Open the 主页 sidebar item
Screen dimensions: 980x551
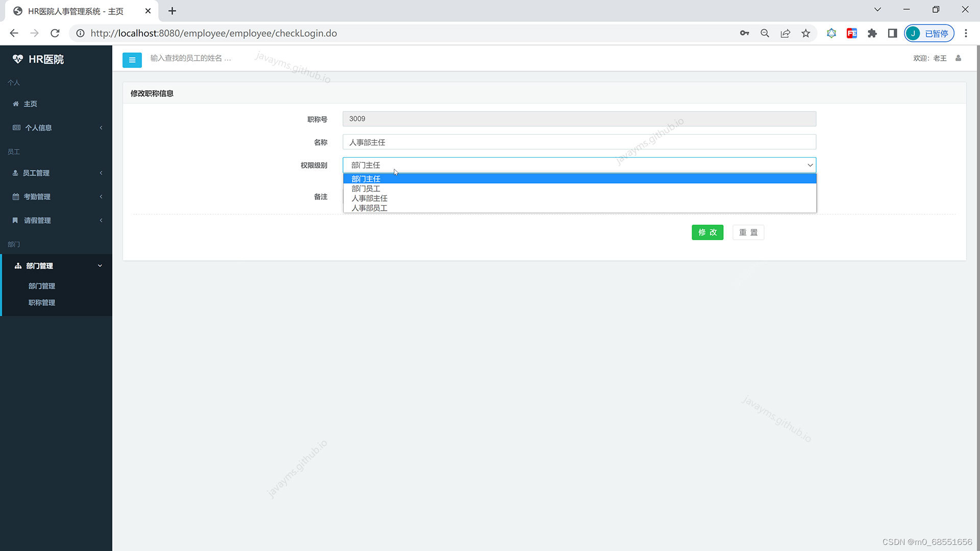tap(56, 104)
